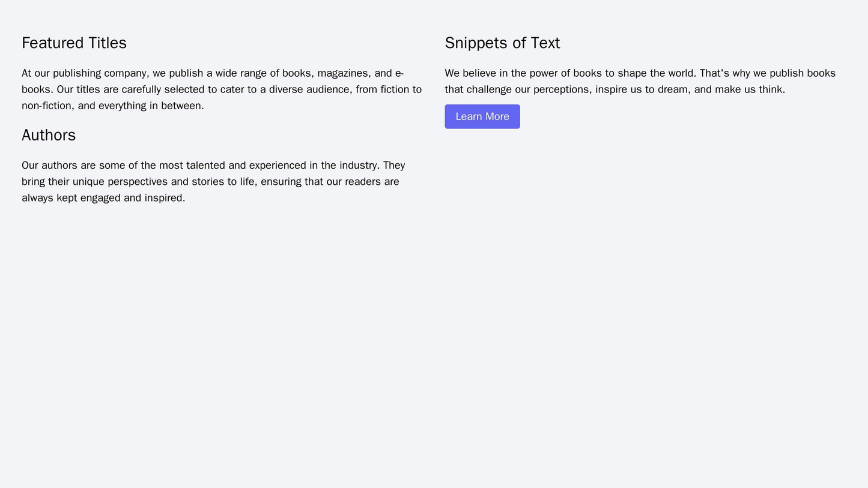Viewport: 868px width, 488px height.
Task: Click the text 'non-fiction, and everything in between.'
Action: 113,106
